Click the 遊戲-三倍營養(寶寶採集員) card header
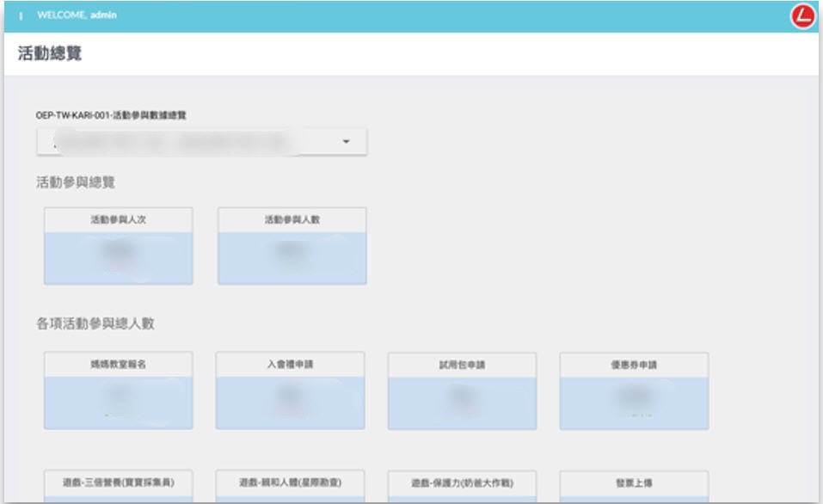This screenshot has height=504, width=823. [x=118, y=482]
